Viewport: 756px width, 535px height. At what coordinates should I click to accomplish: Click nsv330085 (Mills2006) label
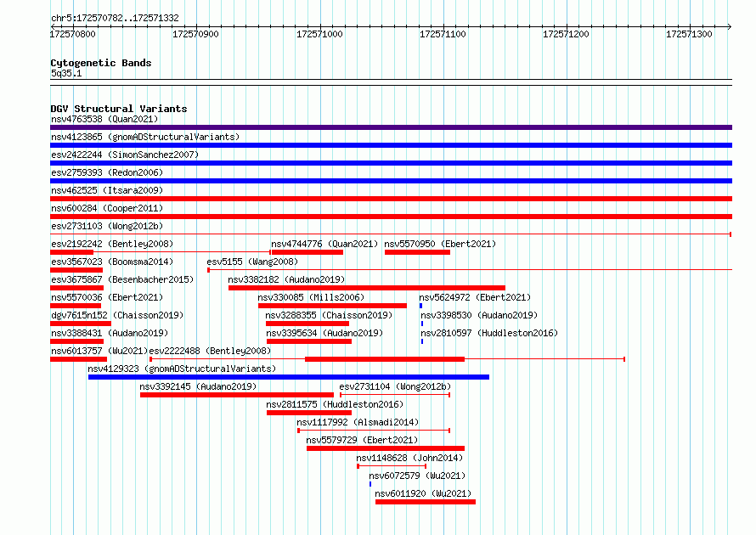(311, 297)
